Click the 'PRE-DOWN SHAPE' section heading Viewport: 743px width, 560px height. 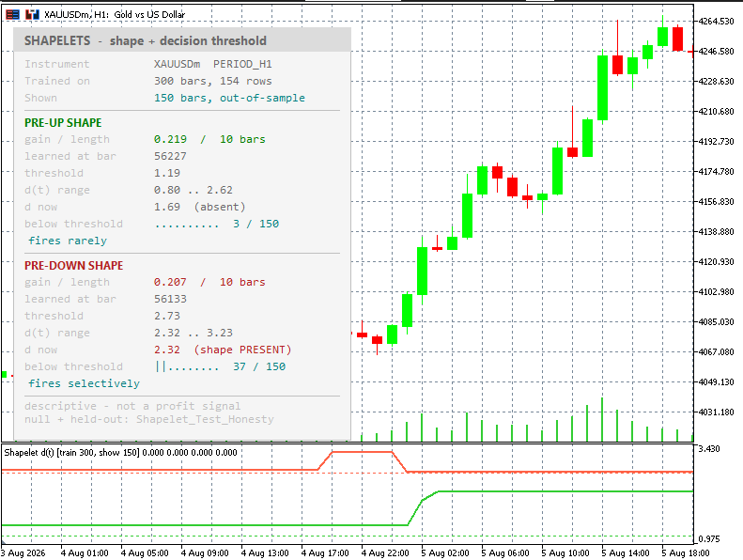point(74,266)
